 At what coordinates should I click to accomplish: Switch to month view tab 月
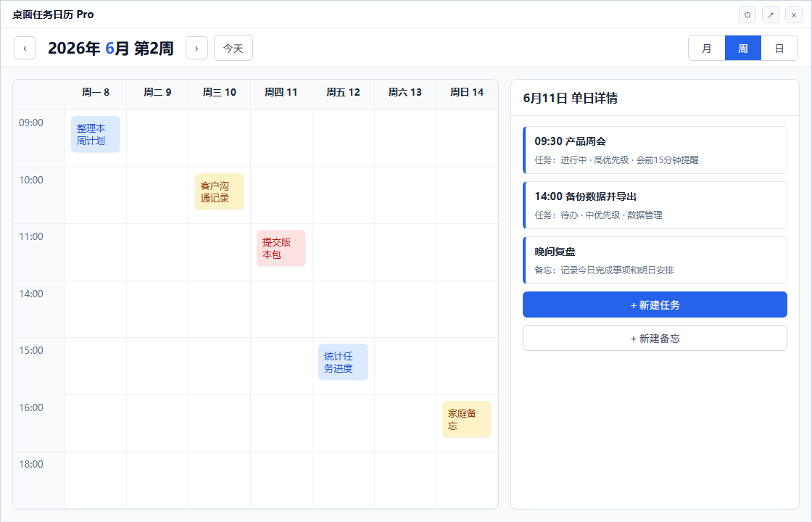click(707, 48)
